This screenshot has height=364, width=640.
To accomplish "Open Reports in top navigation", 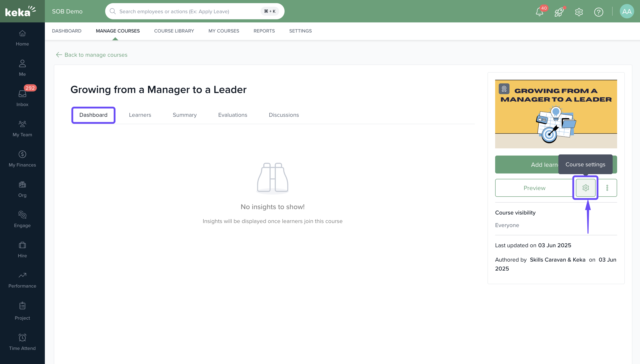I will [264, 31].
